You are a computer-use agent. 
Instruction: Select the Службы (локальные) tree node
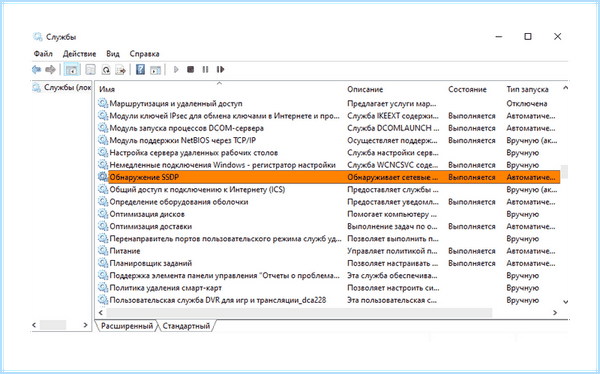coord(62,88)
